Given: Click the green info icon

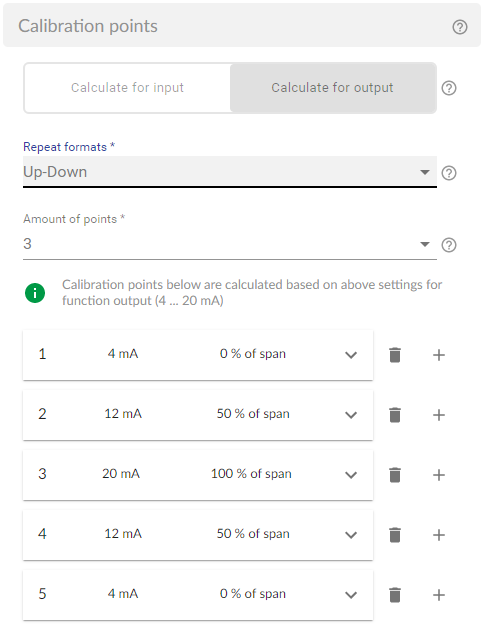Looking at the screenshot, I should (35, 293).
